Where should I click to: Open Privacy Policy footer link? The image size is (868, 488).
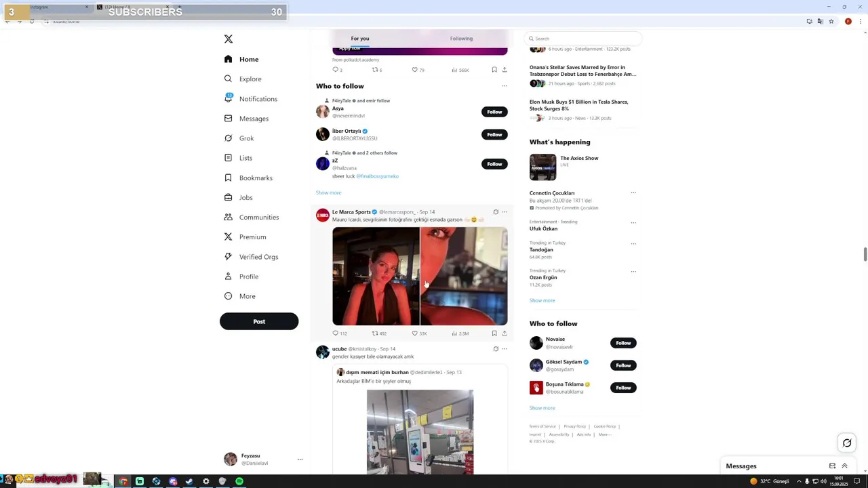click(574, 426)
